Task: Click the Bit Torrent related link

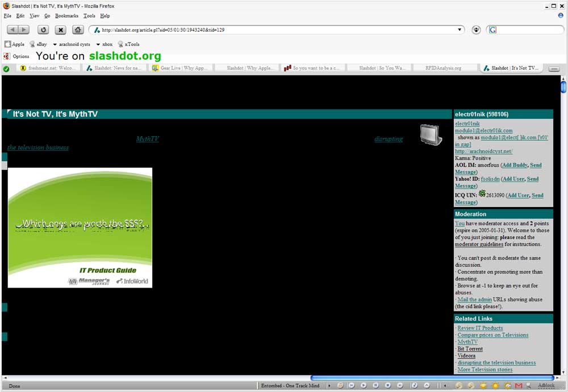Action: pos(470,349)
